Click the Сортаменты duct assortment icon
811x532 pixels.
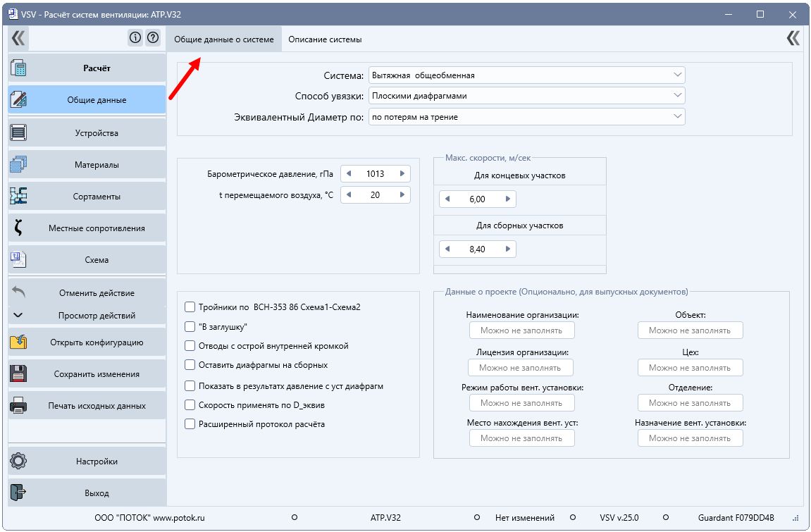18,196
